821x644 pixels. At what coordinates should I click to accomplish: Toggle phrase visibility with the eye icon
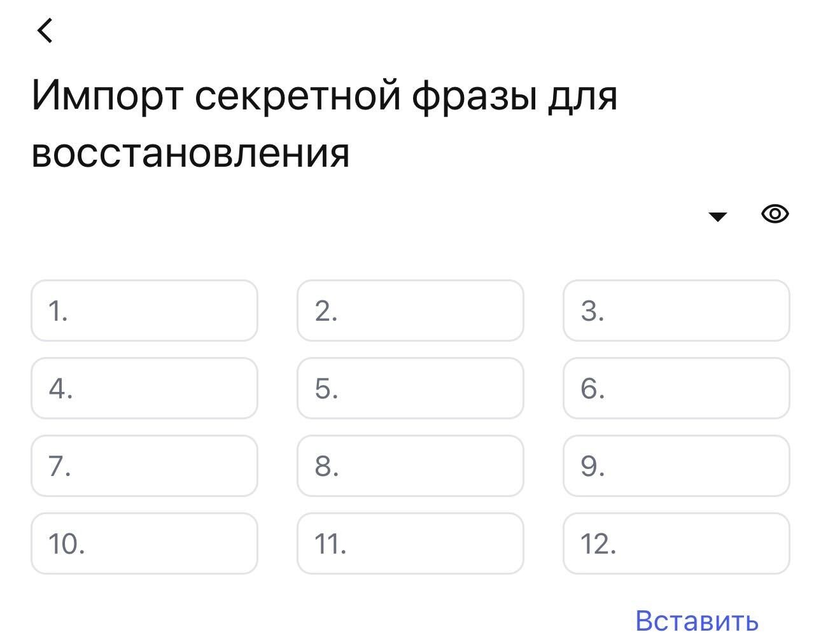pyautogui.click(x=775, y=214)
